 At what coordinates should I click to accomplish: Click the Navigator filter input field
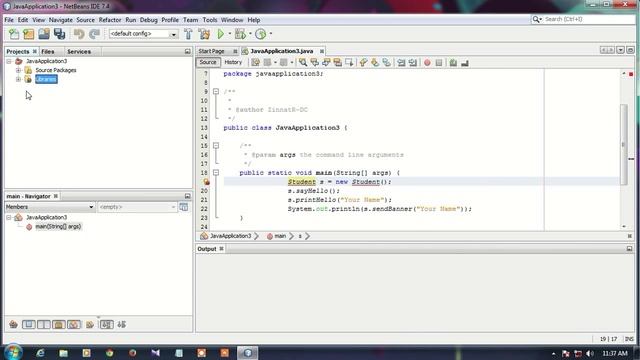tap(137, 207)
